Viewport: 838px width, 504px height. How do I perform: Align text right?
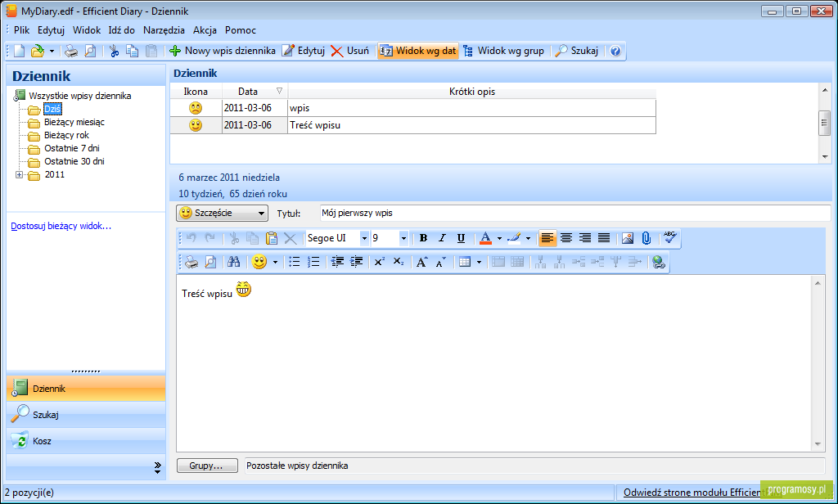coord(585,238)
